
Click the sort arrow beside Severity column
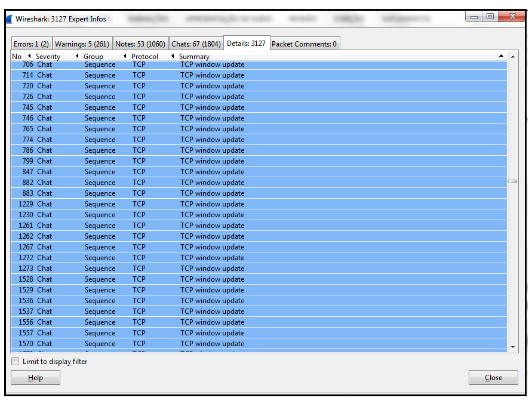(29, 56)
